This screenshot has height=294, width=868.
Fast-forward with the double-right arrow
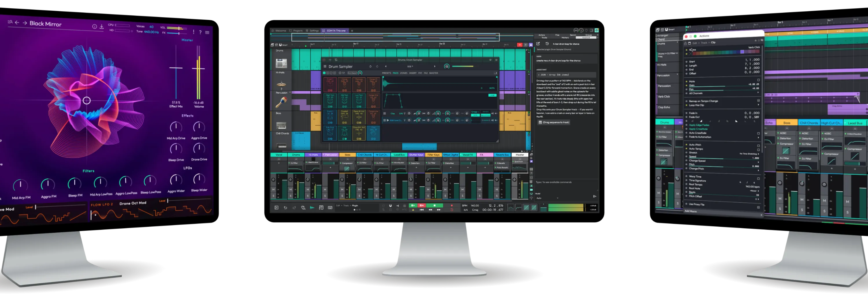pyautogui.click(x=439, y=210)
